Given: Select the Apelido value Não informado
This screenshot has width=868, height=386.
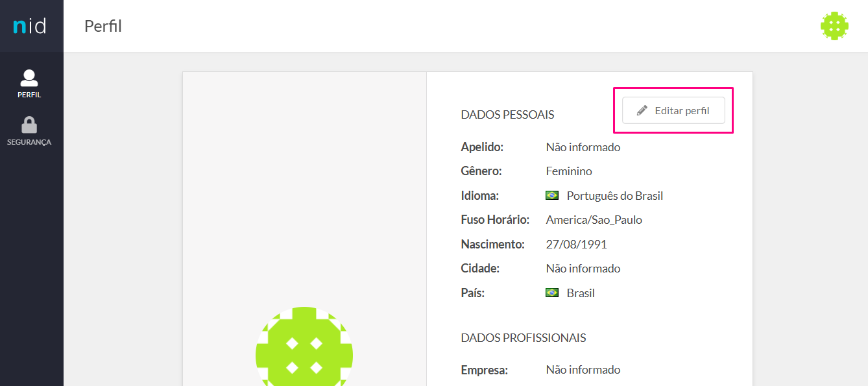Looking at the screenshot, I should tap(583, 147).
